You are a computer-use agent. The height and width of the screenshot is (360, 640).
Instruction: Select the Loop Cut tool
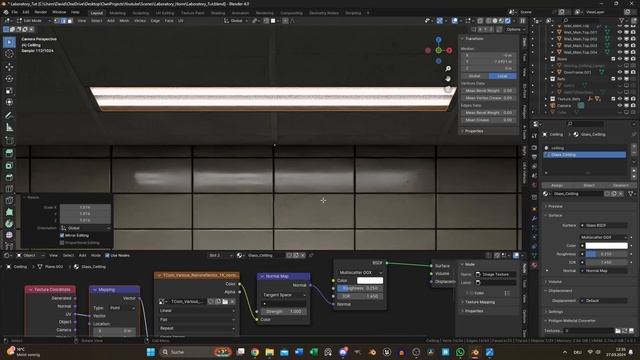tap(9, 189)
